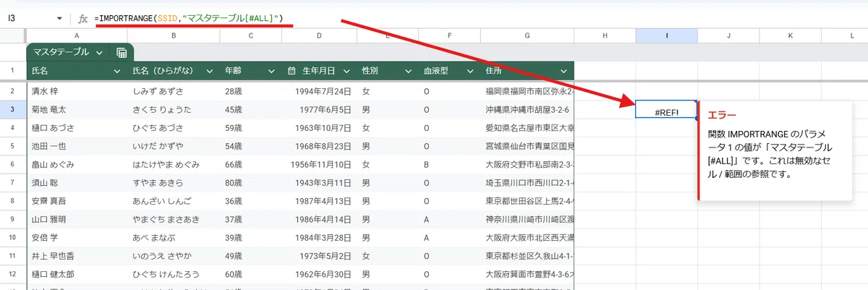This screenshot has height=290, width=868.
Task: Click the address starting 福岡県福岡市南区
Action: (x=527, y=92)
